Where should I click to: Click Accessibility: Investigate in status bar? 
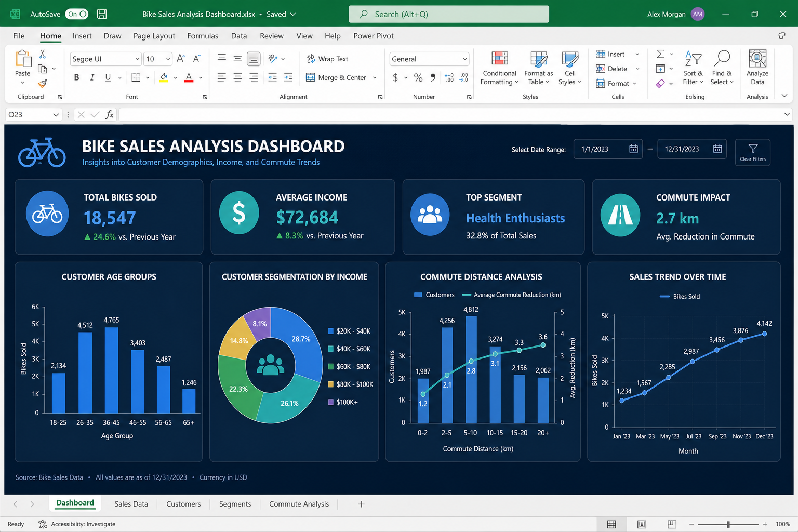click(77, 524)
